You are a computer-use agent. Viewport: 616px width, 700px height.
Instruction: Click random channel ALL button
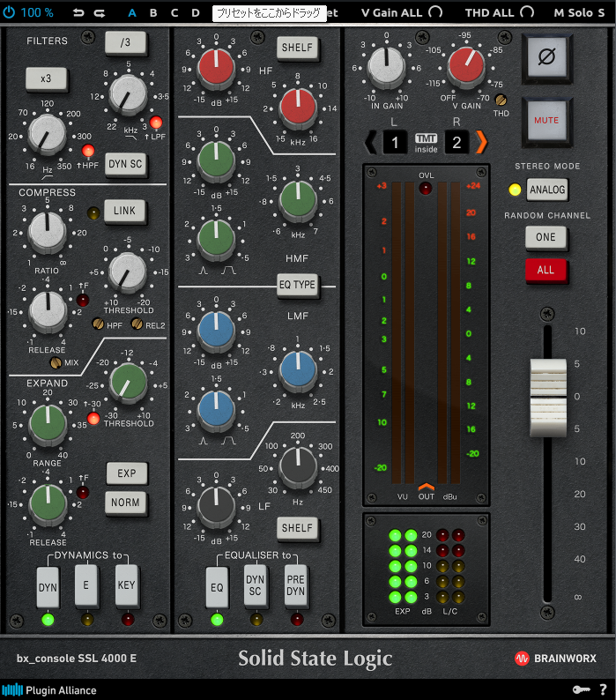(x=545, y=270)
